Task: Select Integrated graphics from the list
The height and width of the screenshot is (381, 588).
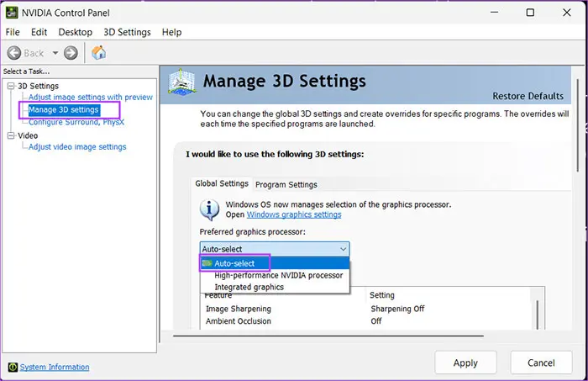Action: click(x=249, y=287)
